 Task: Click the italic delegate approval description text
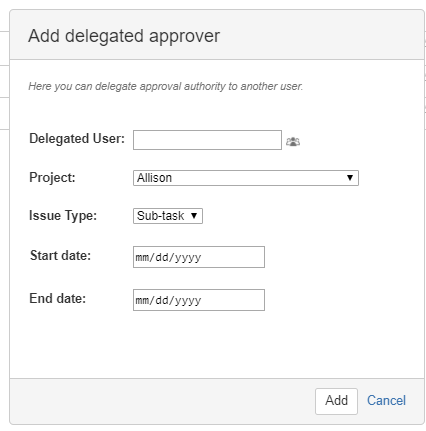point(166,86)
